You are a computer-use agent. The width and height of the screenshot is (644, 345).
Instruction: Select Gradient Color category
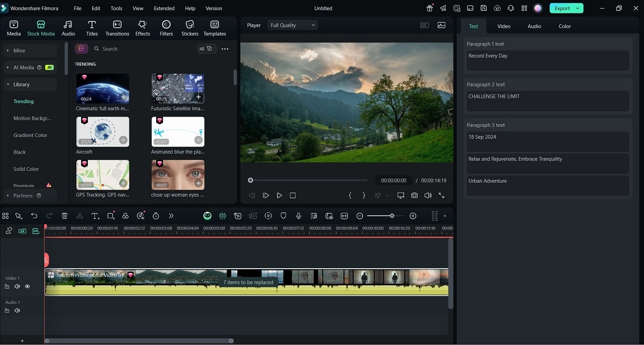30,135
